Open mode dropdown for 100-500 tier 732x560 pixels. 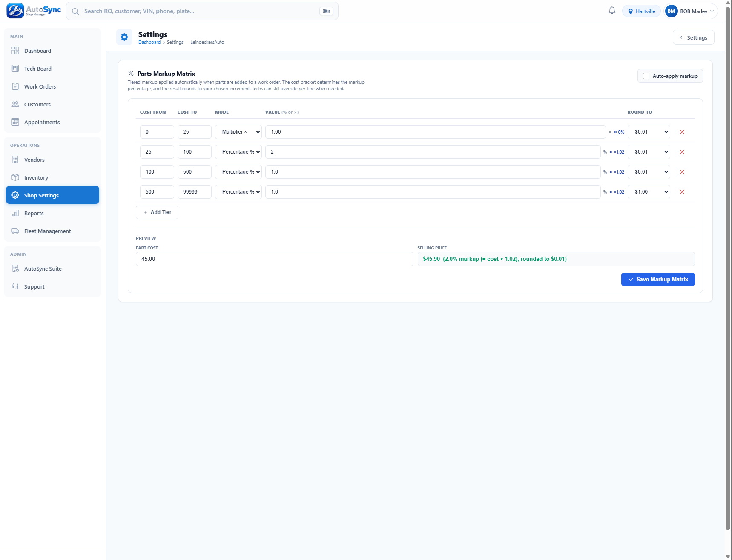tap(238, 172)
